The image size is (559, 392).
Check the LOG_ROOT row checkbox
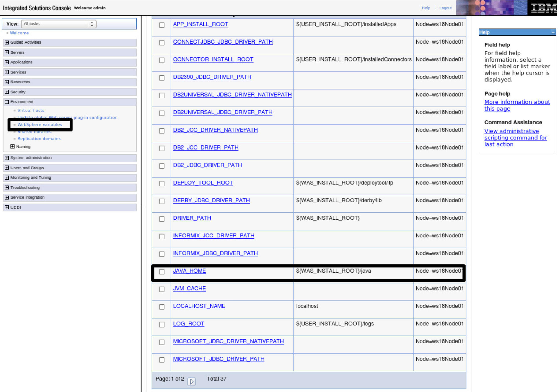click(x=162, y=325)
